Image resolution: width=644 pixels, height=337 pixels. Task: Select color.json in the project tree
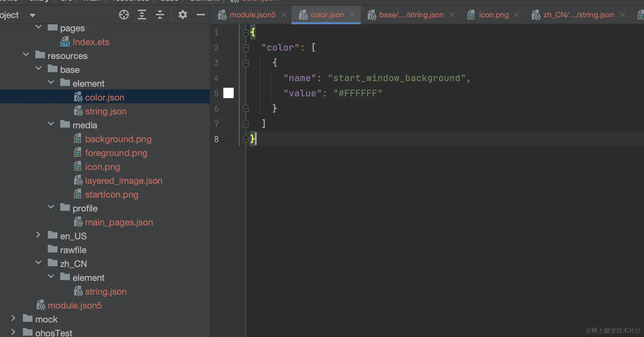pos(105,97)
